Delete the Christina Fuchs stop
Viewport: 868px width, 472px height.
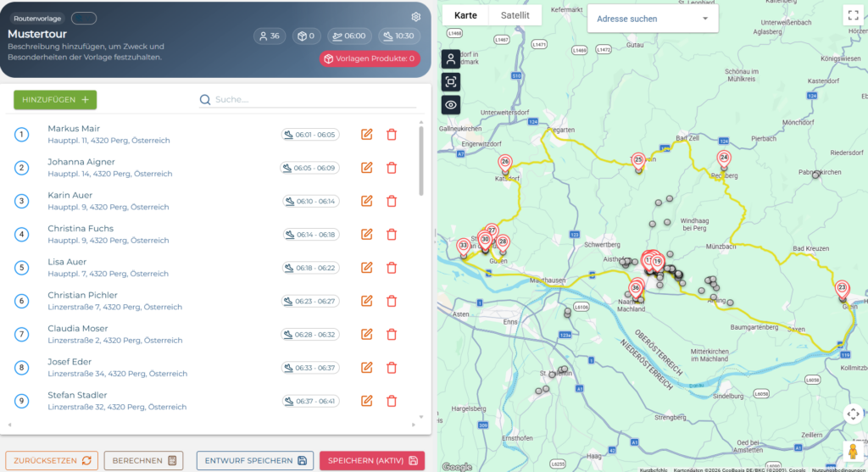392,234
